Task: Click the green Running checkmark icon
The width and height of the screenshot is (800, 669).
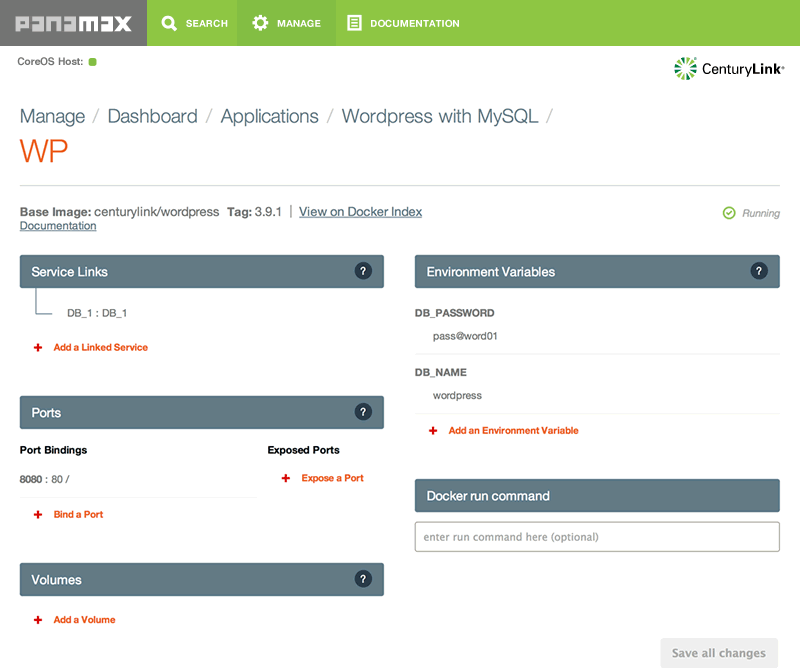Action: pyautogui.click(x=729, y=213)
